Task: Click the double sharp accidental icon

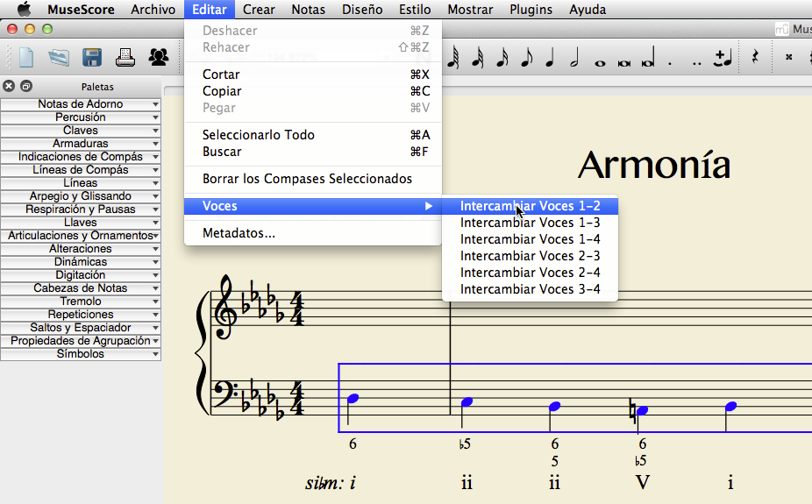Action: pyautogui.click(x=788, y=57)
